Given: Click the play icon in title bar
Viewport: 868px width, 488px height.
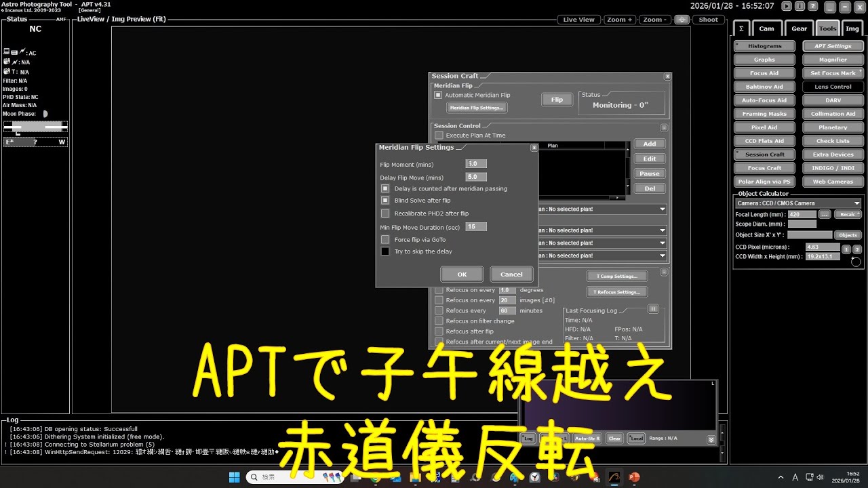Looking at the screenshot, I should (x=786, y=6).
